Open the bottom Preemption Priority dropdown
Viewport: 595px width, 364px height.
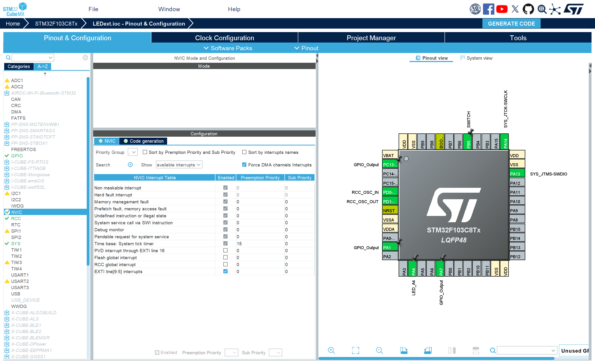tap(231, 353)
